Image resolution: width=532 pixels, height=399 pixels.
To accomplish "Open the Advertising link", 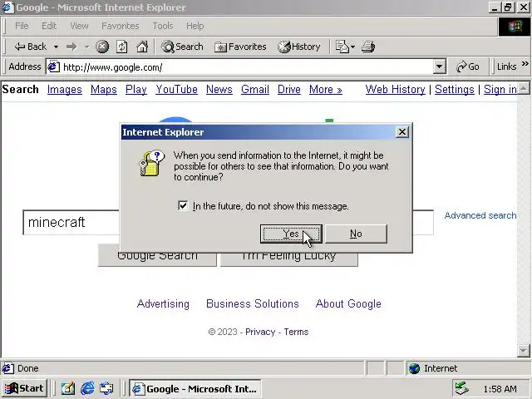I will [163, 303].
